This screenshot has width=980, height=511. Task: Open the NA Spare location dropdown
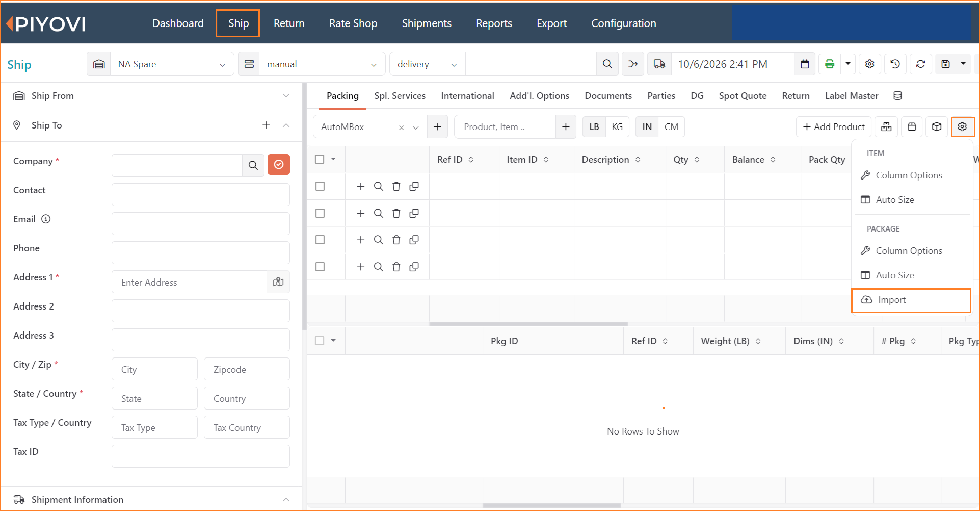pyautogui.click(x=171, y=64)
